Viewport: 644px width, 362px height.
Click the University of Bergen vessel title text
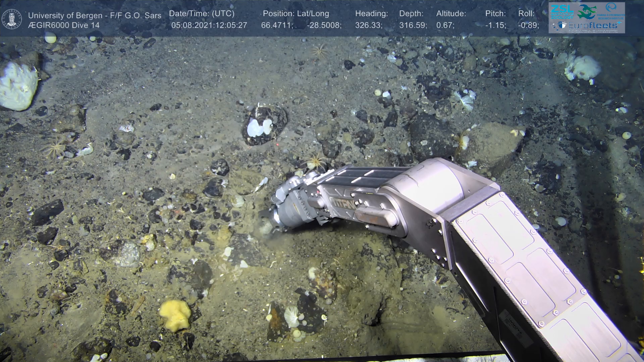[x=95, y=15]
